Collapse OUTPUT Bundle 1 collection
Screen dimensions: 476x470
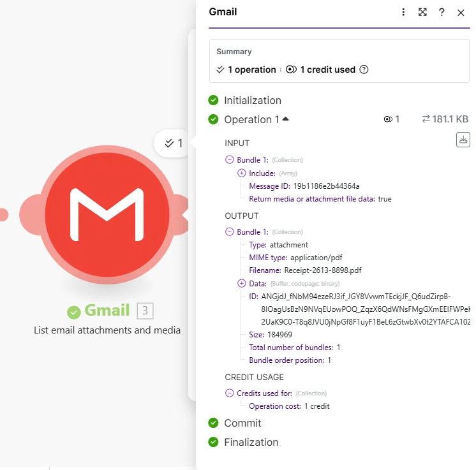[230, 232]
